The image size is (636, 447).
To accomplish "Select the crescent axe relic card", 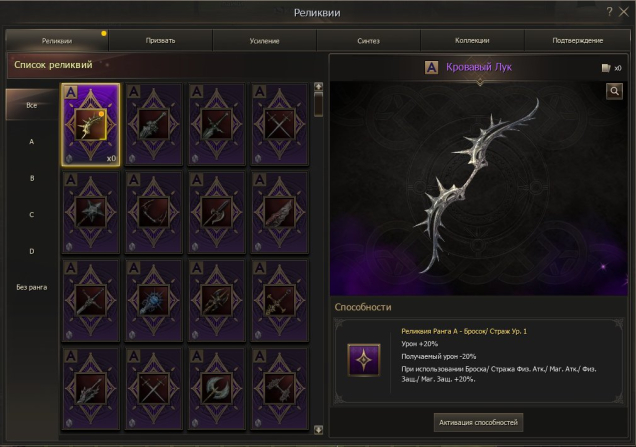I will 217,389.
